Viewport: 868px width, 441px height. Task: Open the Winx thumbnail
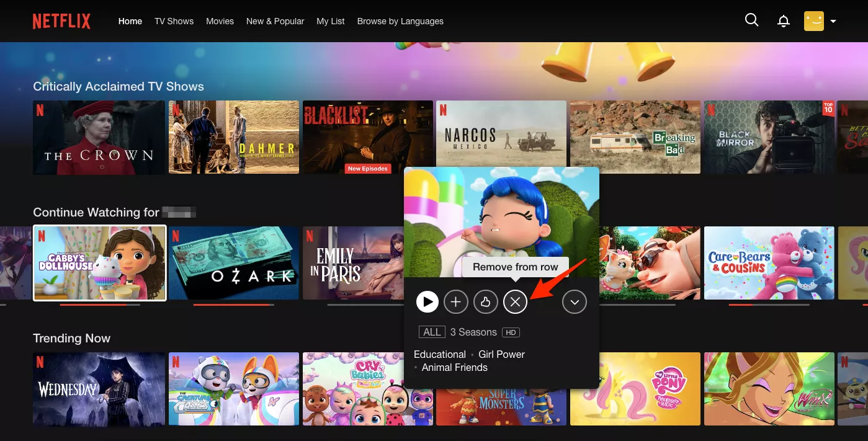click(x=769, y=389)
